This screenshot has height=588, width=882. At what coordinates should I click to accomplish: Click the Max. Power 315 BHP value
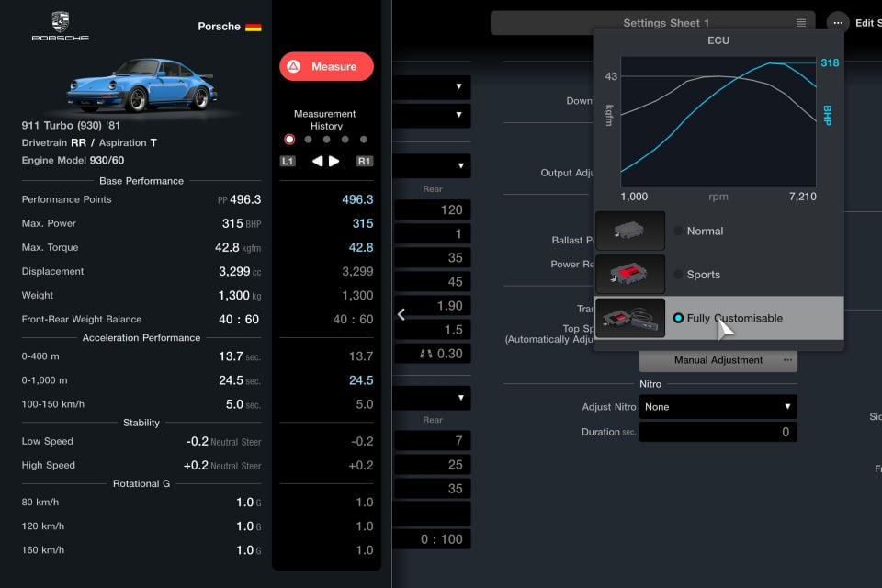(x=242, y=223)
